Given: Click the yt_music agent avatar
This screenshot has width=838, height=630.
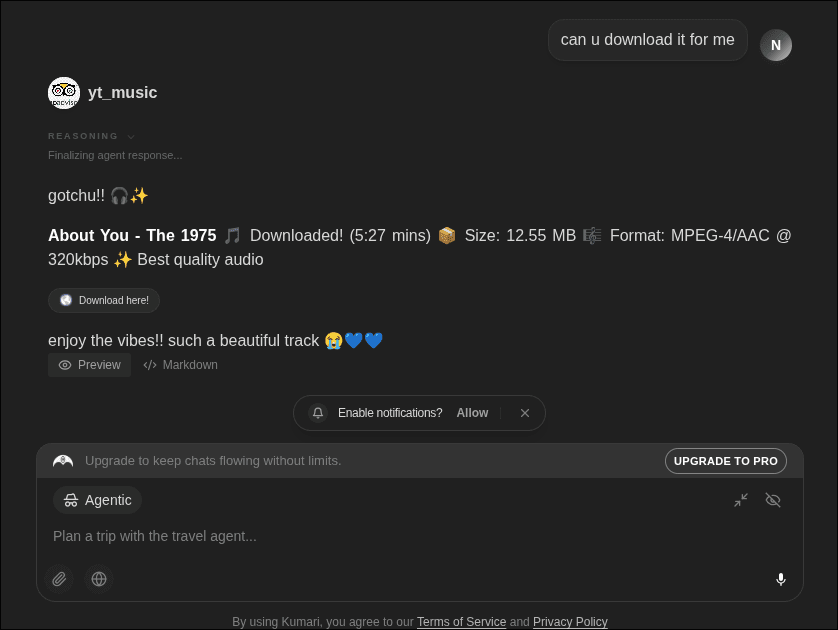Looking at the screenshot, I should [64, 93].
